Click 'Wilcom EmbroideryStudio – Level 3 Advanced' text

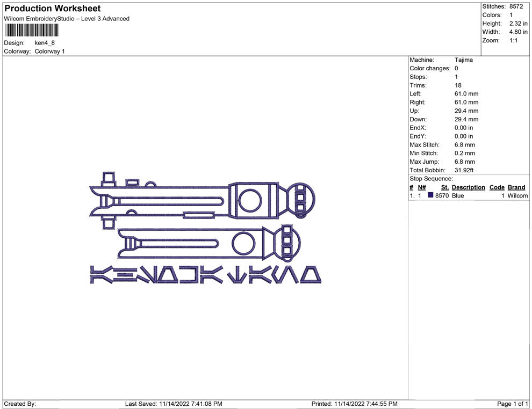coord(67,19)
